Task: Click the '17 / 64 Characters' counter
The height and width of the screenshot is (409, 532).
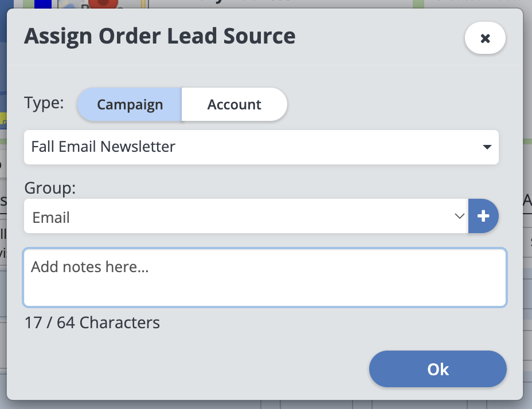Action: coord(92,323)
